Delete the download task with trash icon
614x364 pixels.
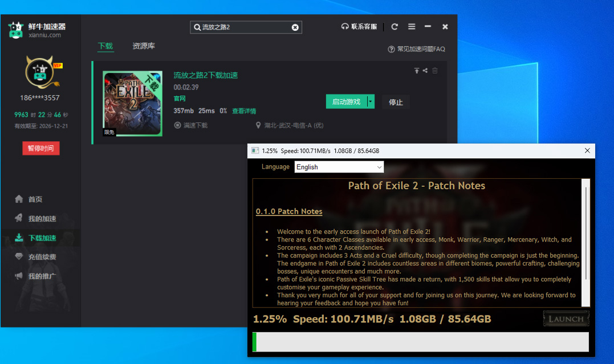click(434, 71)
